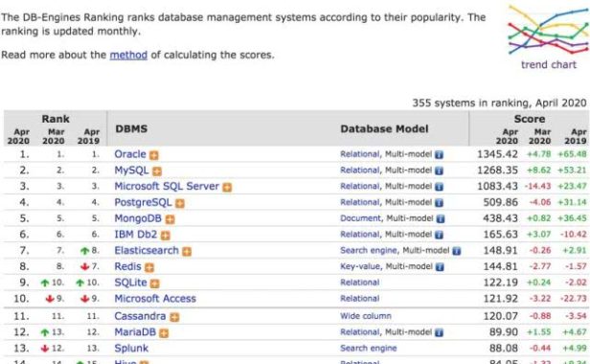Click the plus icon next to MariaDB
590x364 pixels.
(164, 332)
